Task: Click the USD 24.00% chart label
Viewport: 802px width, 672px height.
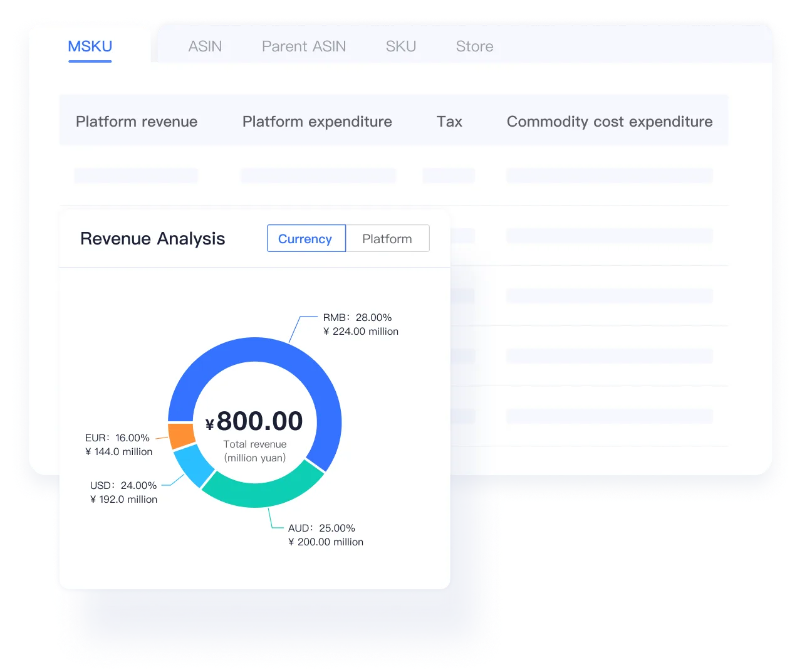Action: pyautogui.click(x=123, y=486)
